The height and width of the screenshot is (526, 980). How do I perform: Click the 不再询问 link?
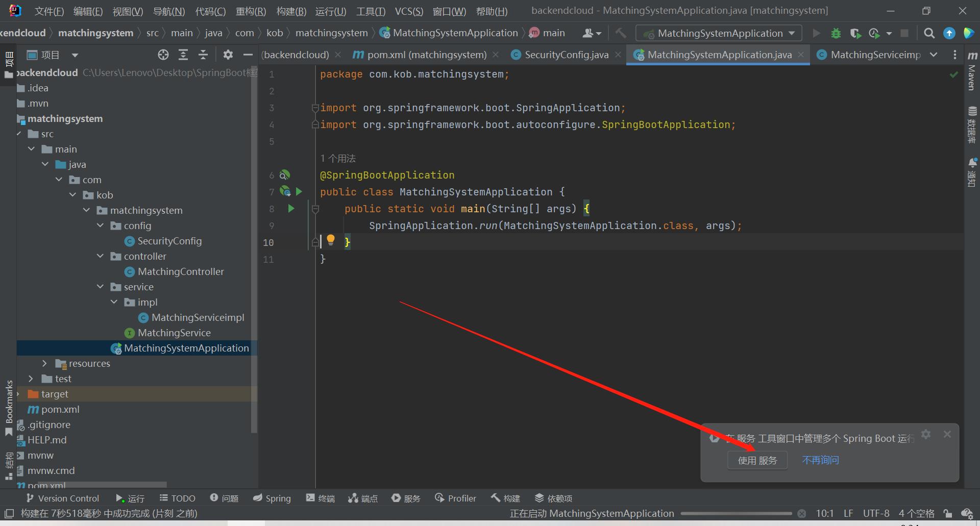click(820, 460)
